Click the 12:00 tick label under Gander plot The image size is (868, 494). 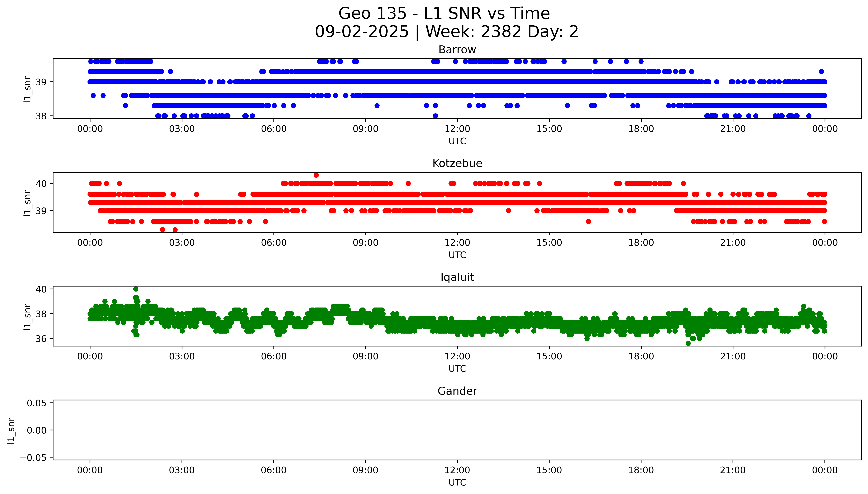(x=457, y=470)
